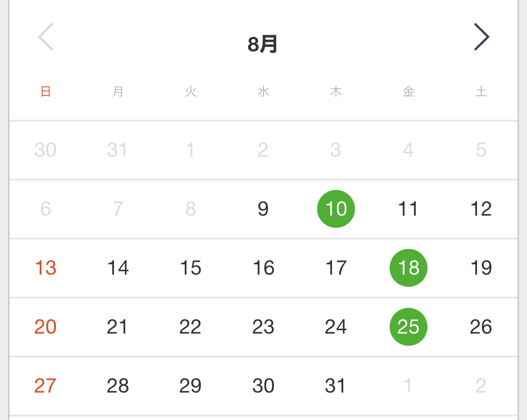Select date 14 in the calendar
The height and width of the screenshot is (420, 527).
click(x=118, y=268)
